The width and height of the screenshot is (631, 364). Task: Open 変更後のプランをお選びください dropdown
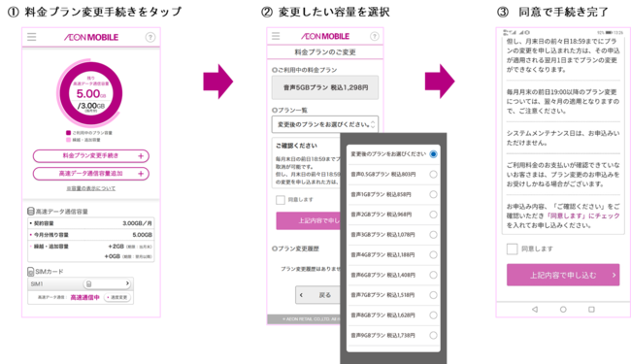325,124
